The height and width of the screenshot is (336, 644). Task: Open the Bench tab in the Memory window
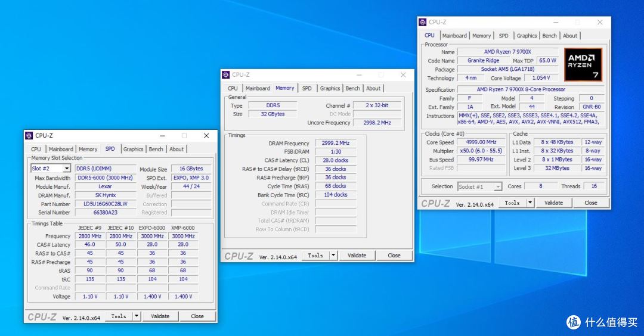coord(353,89)
